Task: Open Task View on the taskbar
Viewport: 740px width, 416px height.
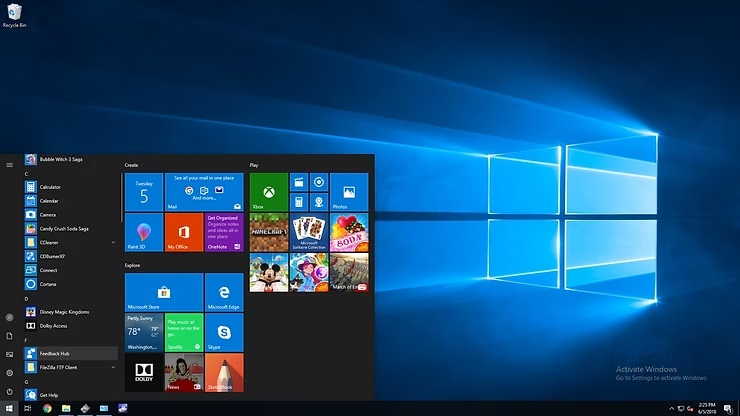Action: tap(27, 408)
